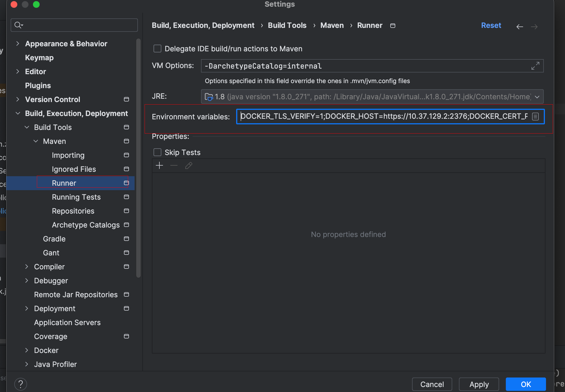Click the add property plus icon
Screen dimensions: 565x392
pos(159,166)
